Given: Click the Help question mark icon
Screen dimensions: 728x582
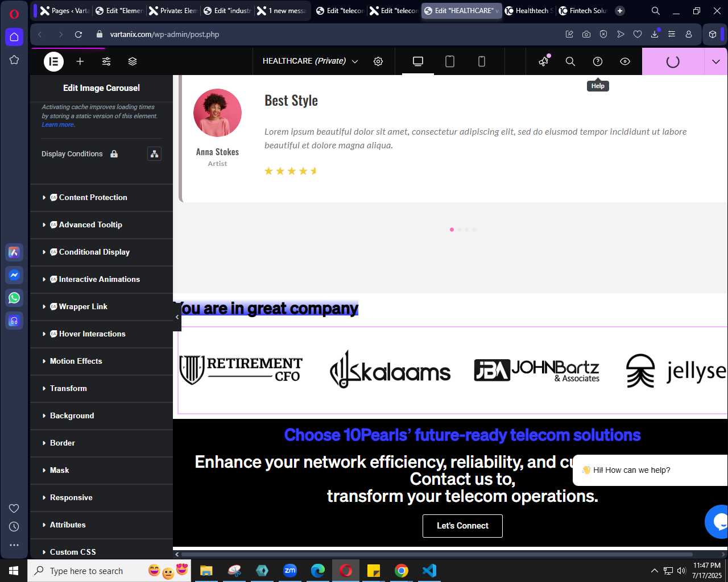Looking at the screenshot, I should click(x=598, y=61).
